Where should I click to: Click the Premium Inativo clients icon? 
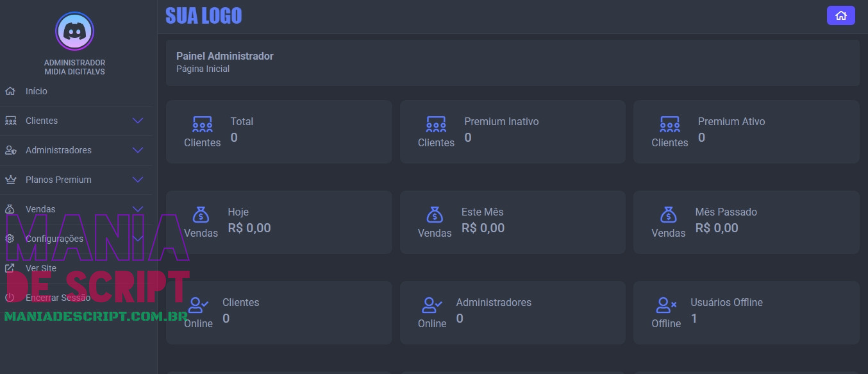(x=436, y=124)
